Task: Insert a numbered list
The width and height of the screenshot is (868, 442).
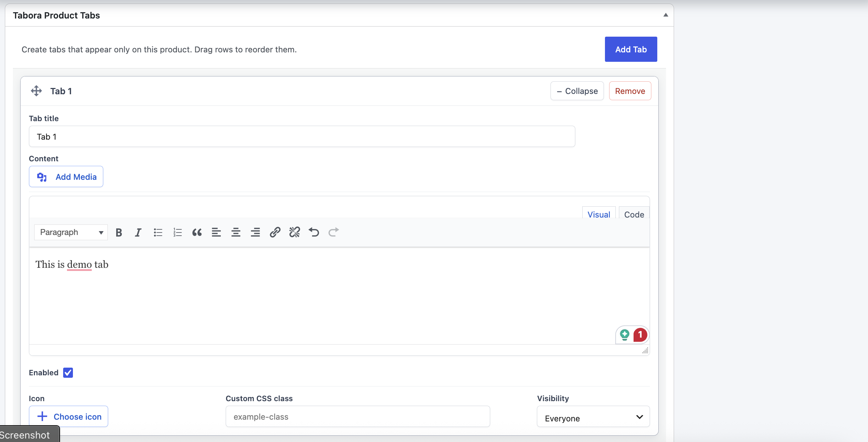Action: pyautogui.click(x=177, y=232)
